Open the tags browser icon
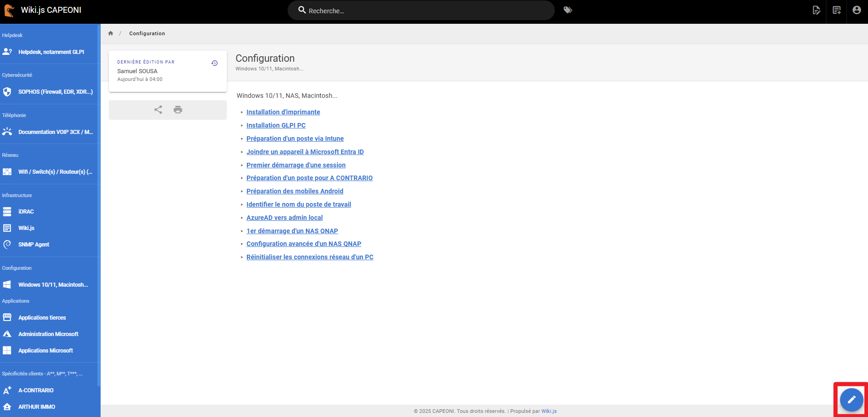868x417 pixels. [568, 10]
